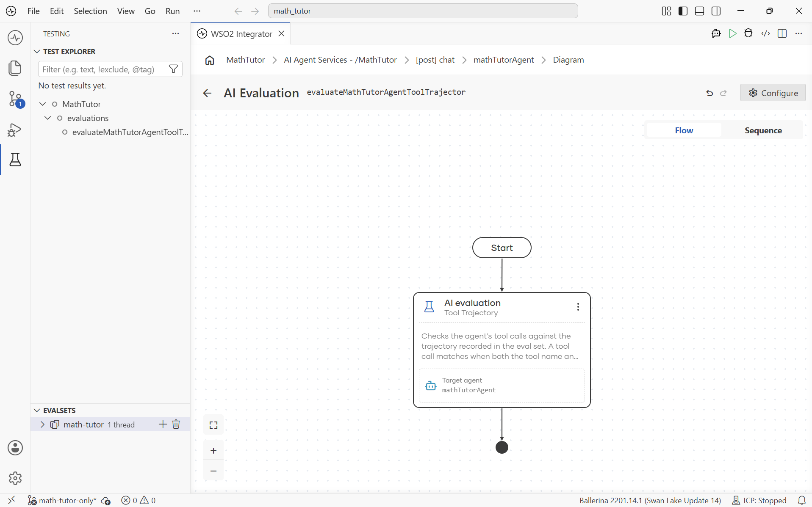The image size is (812, 507).
Task: Open remote window indicator
Action: click(x=11, y=500)
